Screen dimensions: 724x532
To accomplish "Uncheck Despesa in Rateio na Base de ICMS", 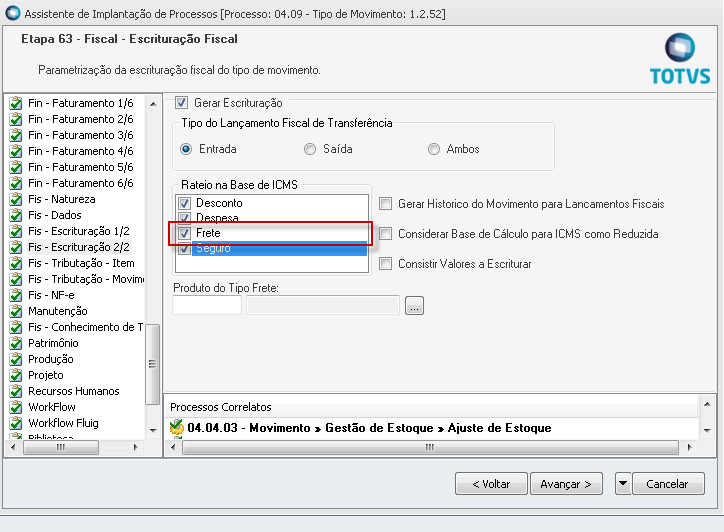I will (x=185, y=218).
